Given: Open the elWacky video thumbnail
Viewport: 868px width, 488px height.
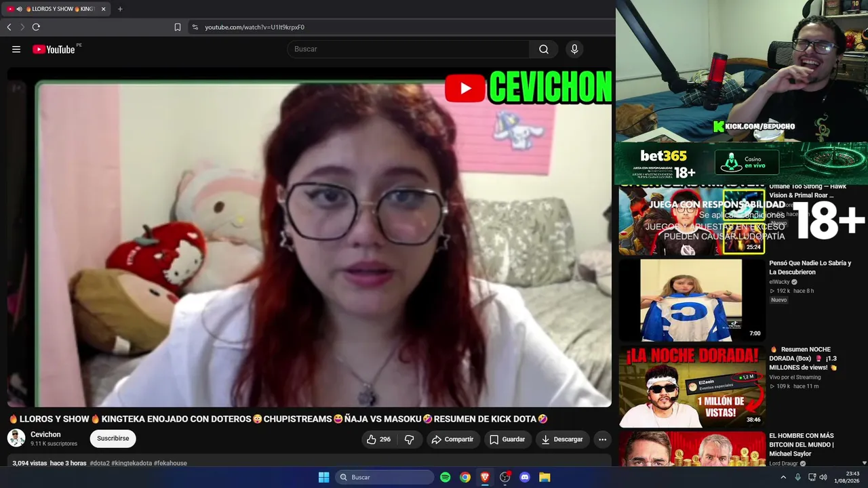Looking at the screenshot, I should click(x=692, y=300).
